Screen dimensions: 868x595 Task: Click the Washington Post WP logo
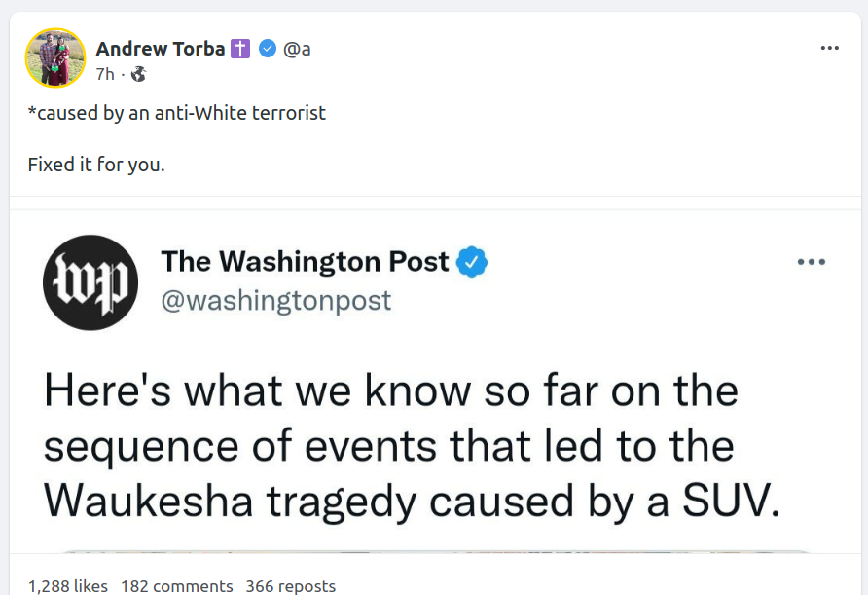(x=90, y=282)
